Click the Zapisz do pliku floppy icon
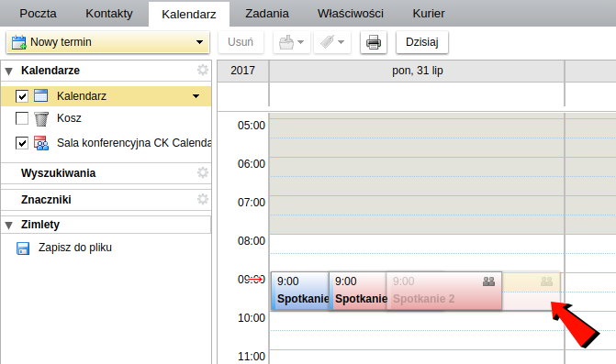This screenshot has width=616, height=364. pyautogui.click(x=23, y=248)
